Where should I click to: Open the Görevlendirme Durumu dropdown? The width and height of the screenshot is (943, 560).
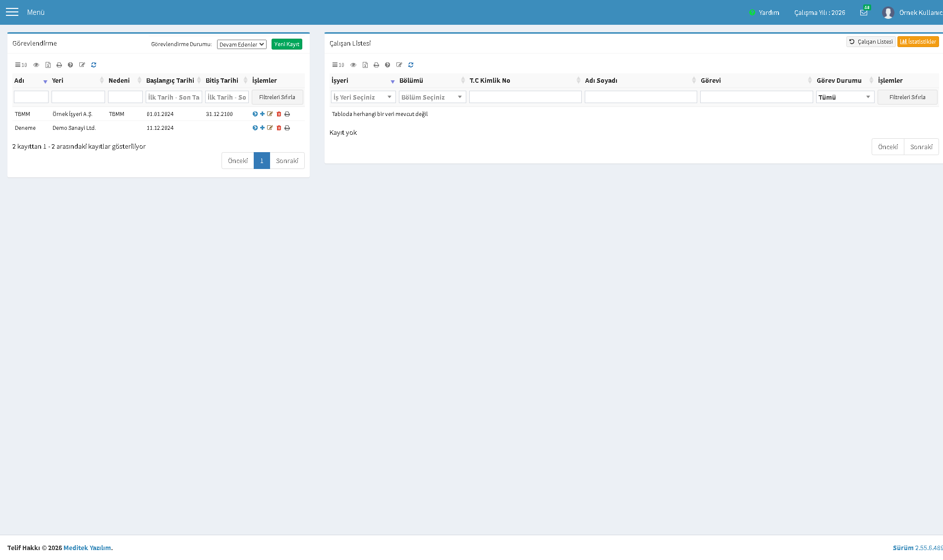click(242, 44)
